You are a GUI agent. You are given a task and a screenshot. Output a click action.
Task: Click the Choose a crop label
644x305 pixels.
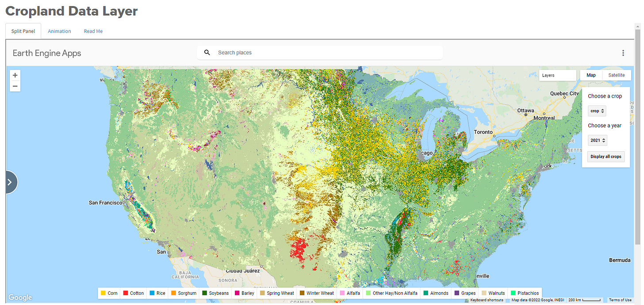605,96
